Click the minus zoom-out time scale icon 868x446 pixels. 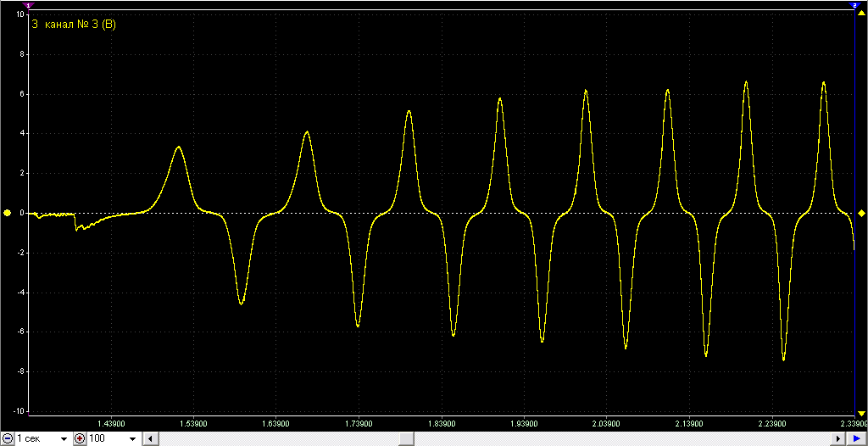click(7, 439)
